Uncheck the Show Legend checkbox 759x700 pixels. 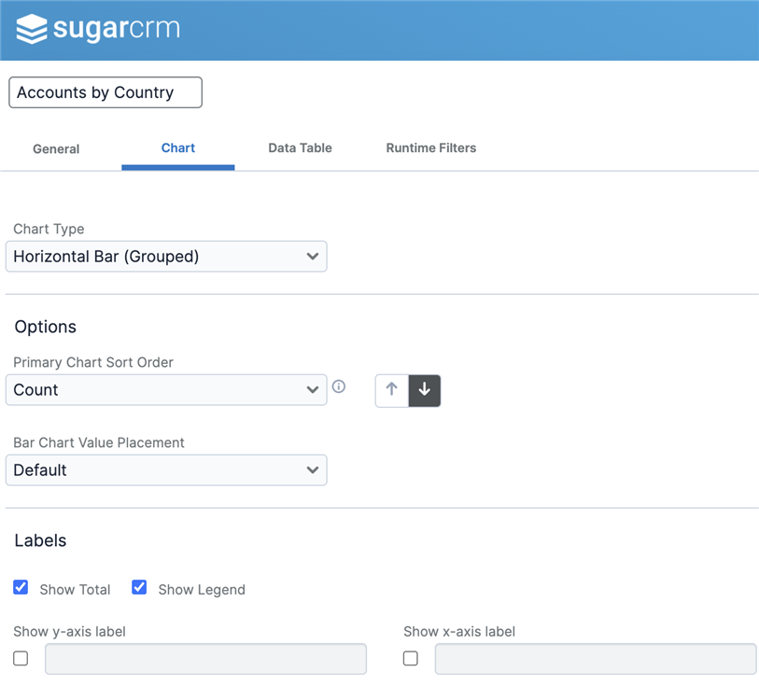[x=139, y=588]
